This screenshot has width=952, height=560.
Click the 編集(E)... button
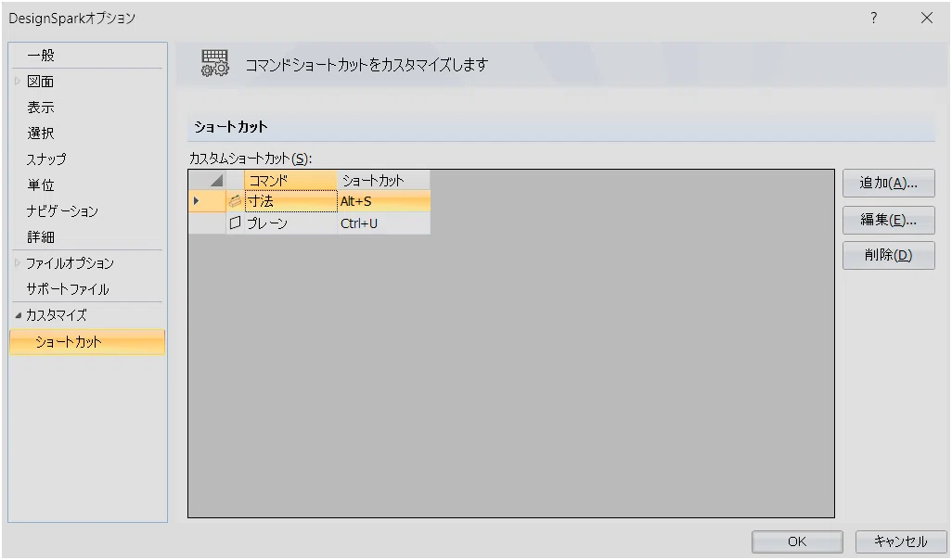pos(888,220)
